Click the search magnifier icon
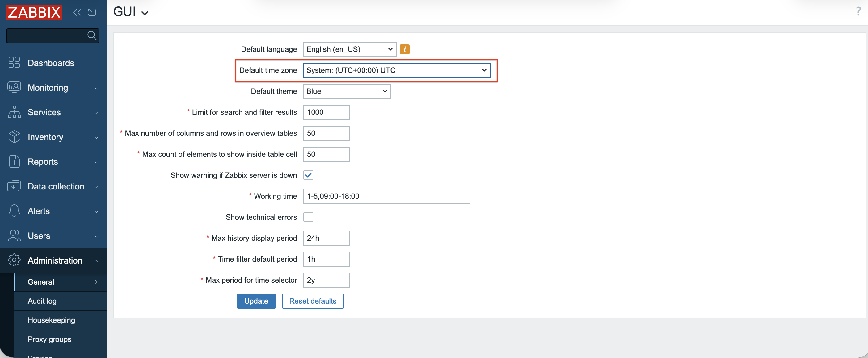Screen dimensions: 868x358 tap(92, 35)
